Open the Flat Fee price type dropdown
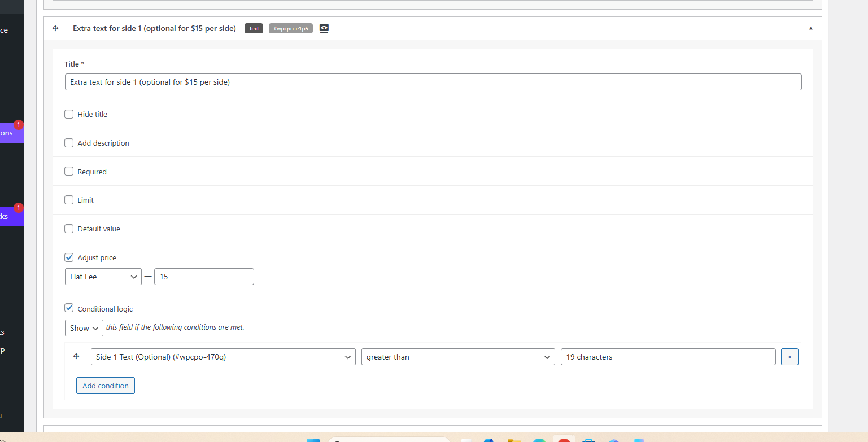868x442 pixels. tap(103, 277)
